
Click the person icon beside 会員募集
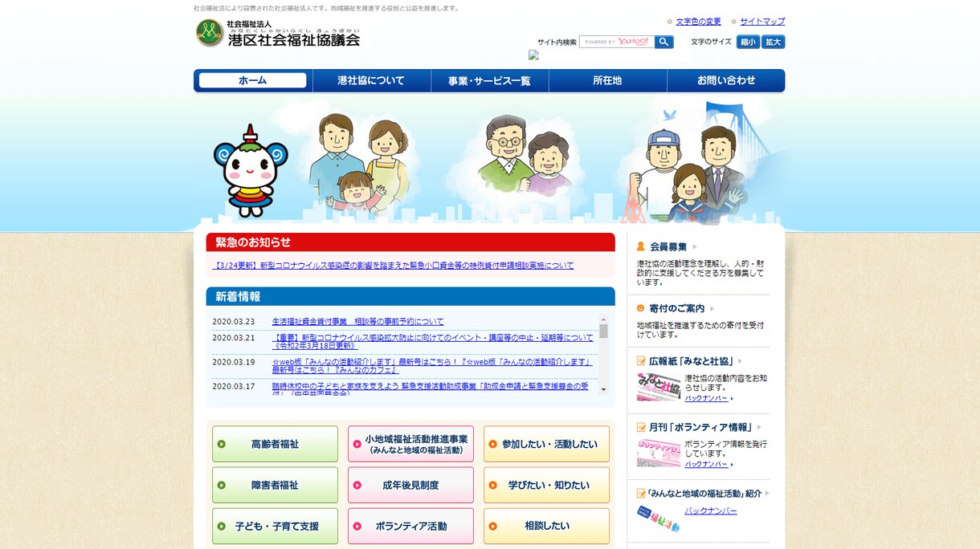pyautogui.click(x=641, y=246)
